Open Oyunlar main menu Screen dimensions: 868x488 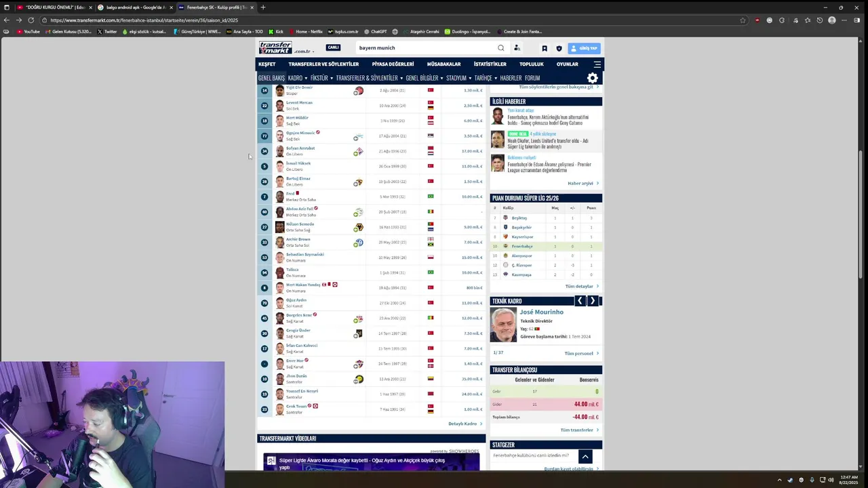pyautogui.click(x=568, y=64)
